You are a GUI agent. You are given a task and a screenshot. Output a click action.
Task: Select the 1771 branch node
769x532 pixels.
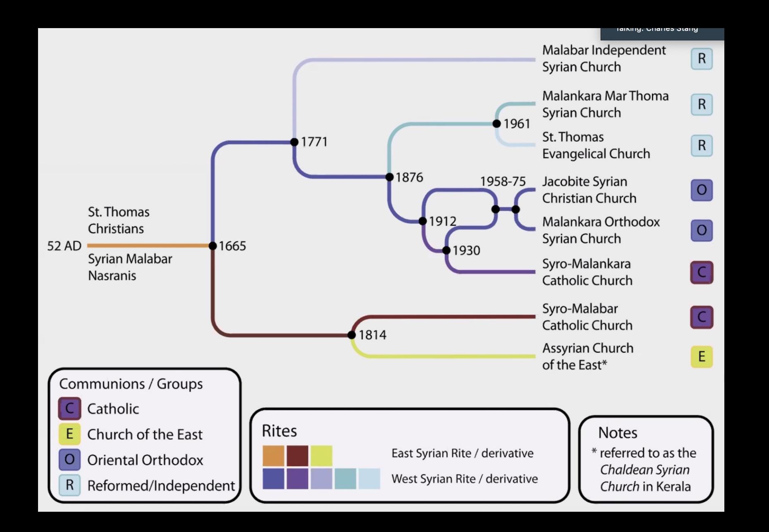(x=294, y=142)
